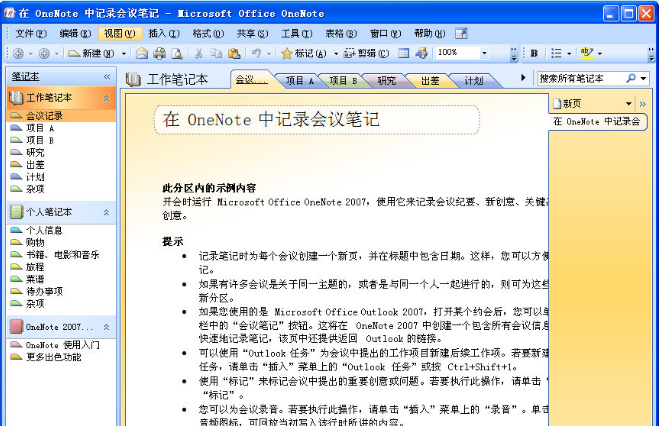Open the Undo history dropdown arrow

[269, 53]
